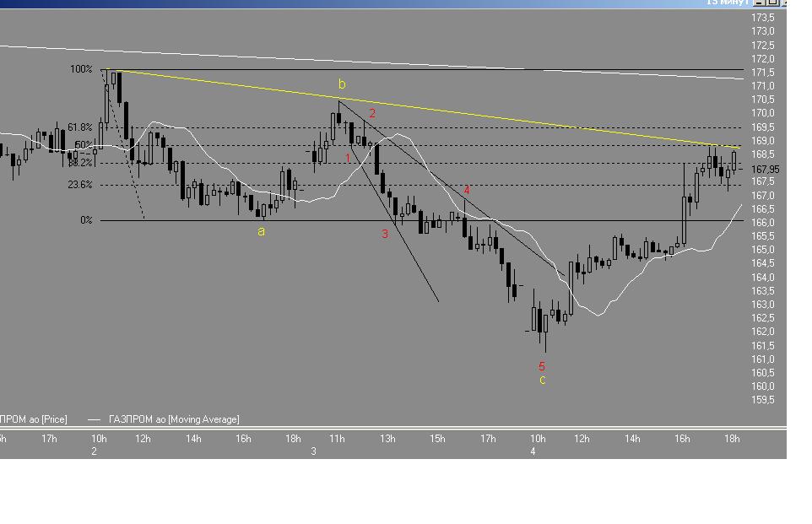Click the 0% Fibonacci level label
Screen dimensions: 812x524
[x=86, y=220]
